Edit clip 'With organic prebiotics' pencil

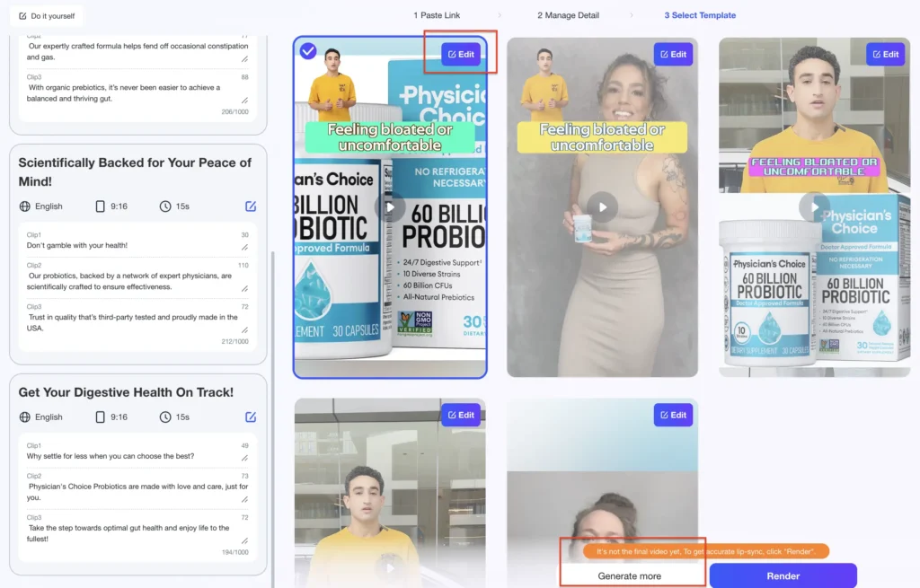[x=244, y=101]
